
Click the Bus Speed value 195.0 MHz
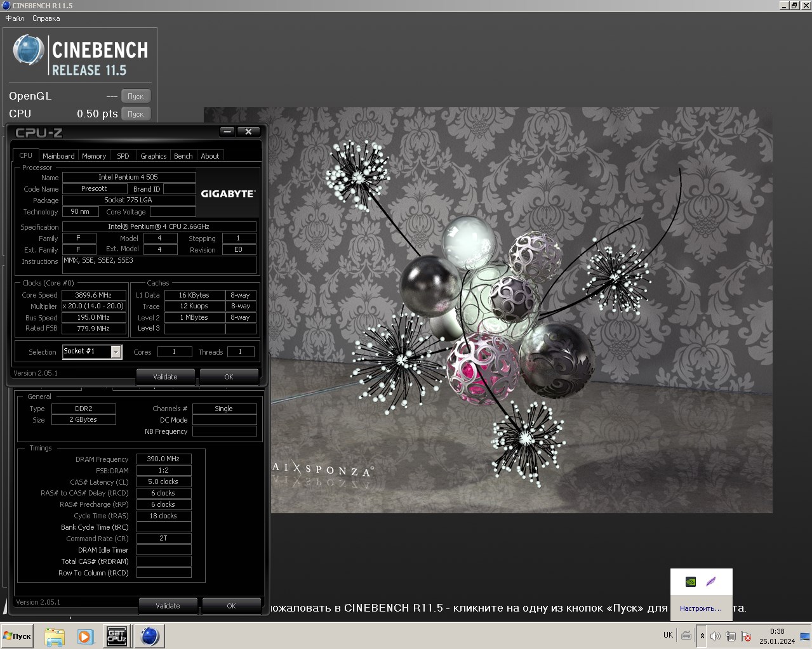click(94, 317)
